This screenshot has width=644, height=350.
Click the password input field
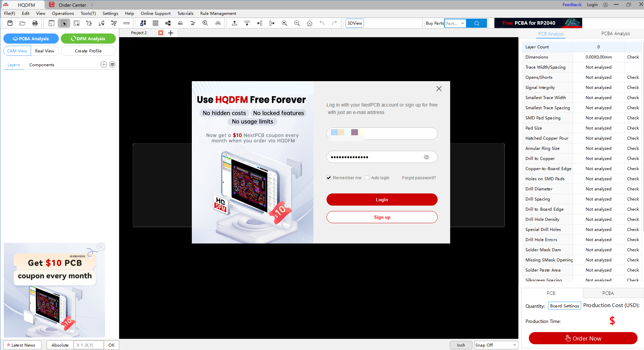click(375, 157)
